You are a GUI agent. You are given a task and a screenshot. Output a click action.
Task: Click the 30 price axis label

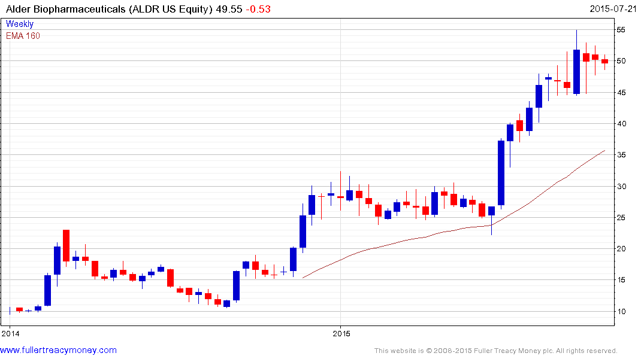pos(621,187)
